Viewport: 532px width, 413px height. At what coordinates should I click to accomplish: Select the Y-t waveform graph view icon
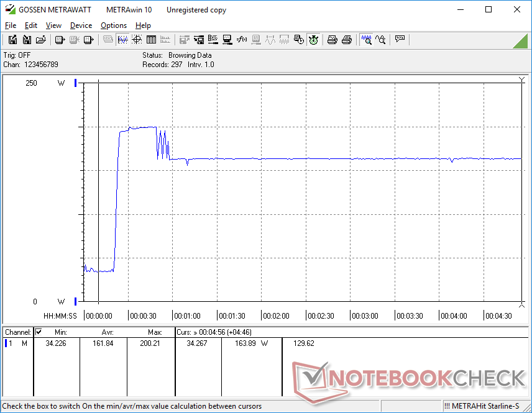pos(122,40)
